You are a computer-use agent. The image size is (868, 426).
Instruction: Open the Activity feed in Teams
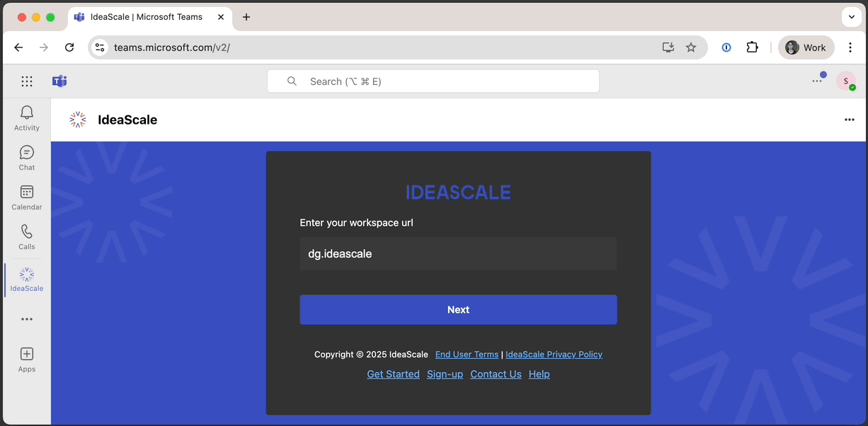point(26,117)
